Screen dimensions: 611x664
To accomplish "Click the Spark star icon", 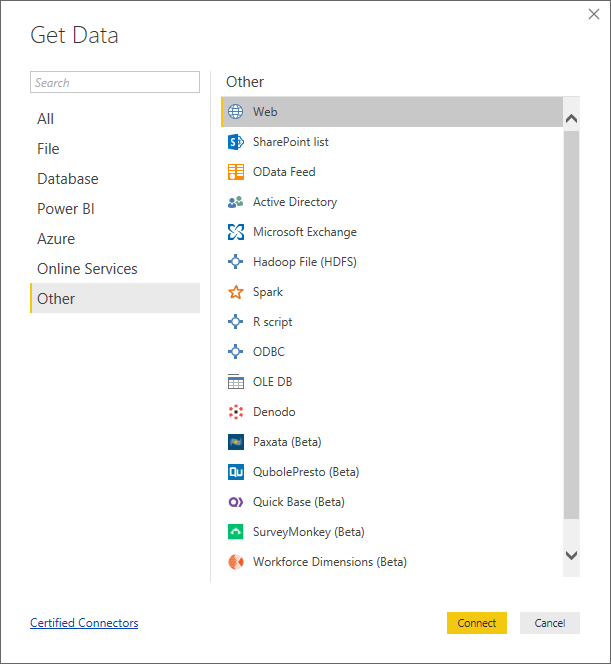I will click(x=236, y=292).
